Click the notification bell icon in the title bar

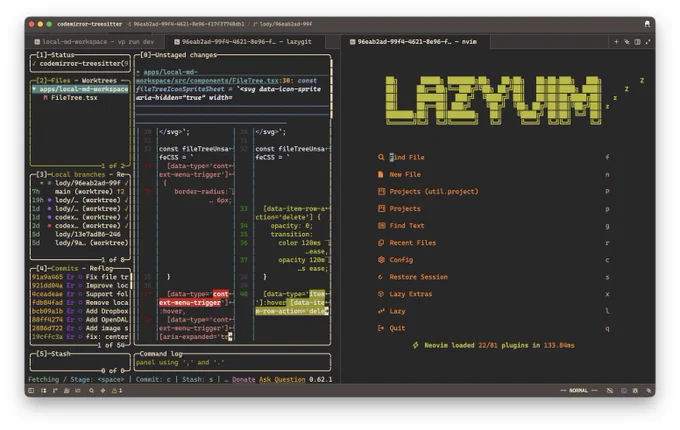click(647, 24)
